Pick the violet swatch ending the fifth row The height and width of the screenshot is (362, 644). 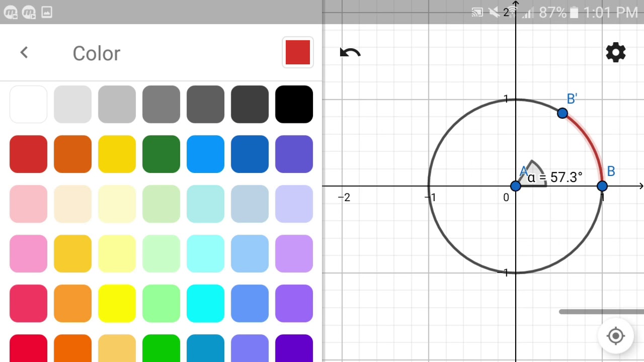294,303
